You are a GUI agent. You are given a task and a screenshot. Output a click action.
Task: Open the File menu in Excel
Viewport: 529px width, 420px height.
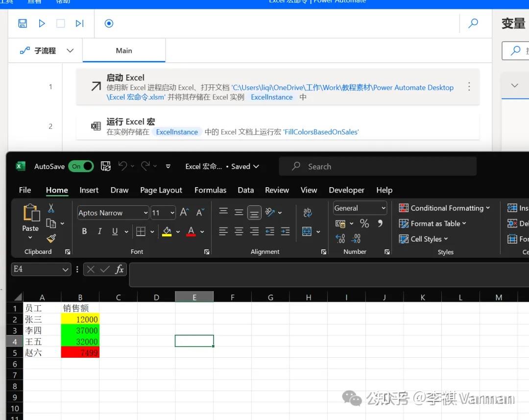coord(24,190)
